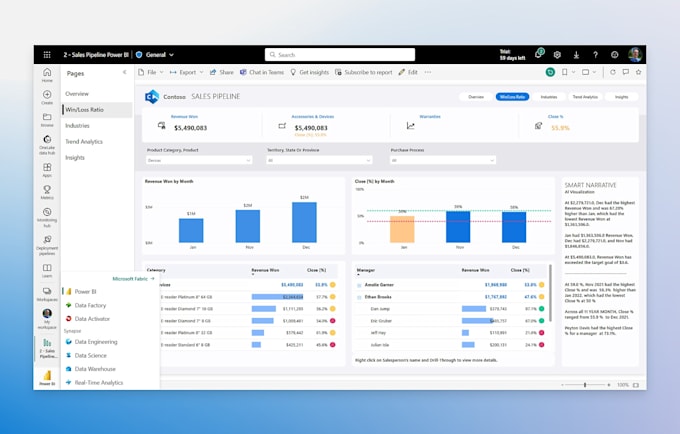
Task: Favorite the report with star icon
Action: 638,72
